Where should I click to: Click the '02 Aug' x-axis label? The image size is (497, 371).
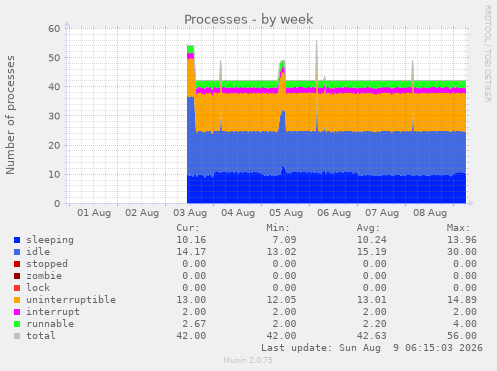142,213
